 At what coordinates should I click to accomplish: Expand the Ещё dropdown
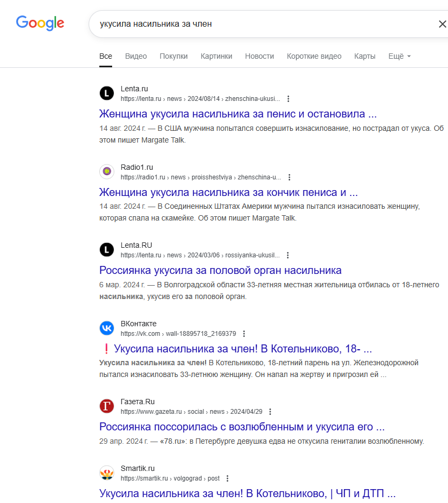click(399, 56)
